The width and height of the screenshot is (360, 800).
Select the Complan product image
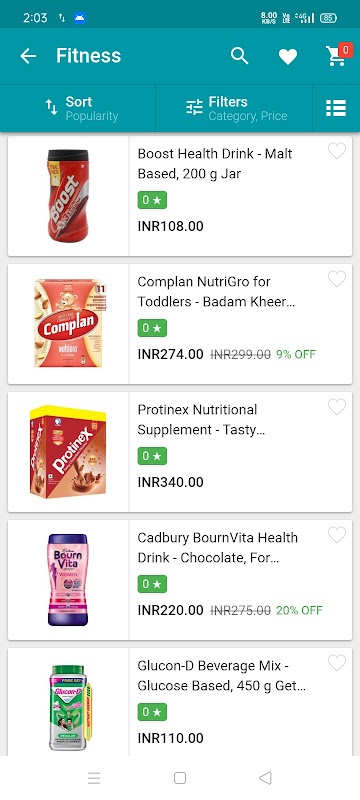[68, 323]
